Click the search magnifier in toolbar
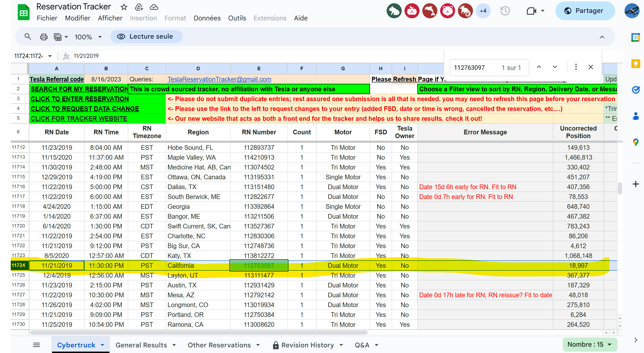This screenshot has width=644, height=353. click(28, 37)
